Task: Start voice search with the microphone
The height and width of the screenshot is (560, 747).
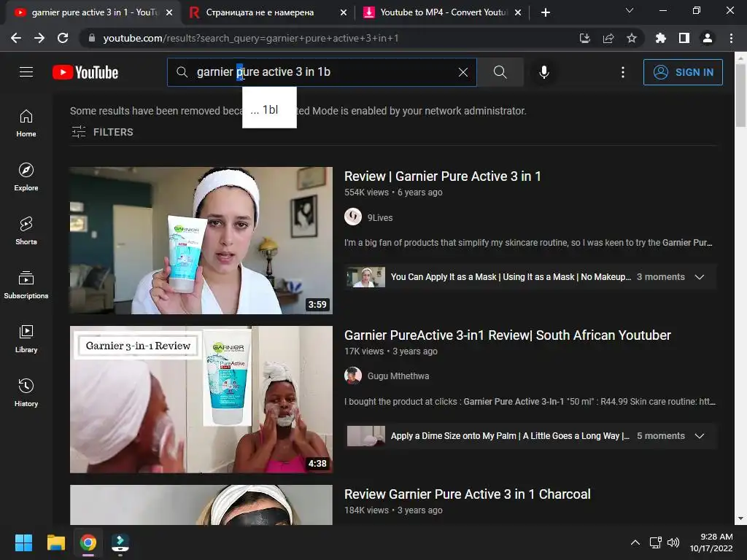Action: pos(543,72)
